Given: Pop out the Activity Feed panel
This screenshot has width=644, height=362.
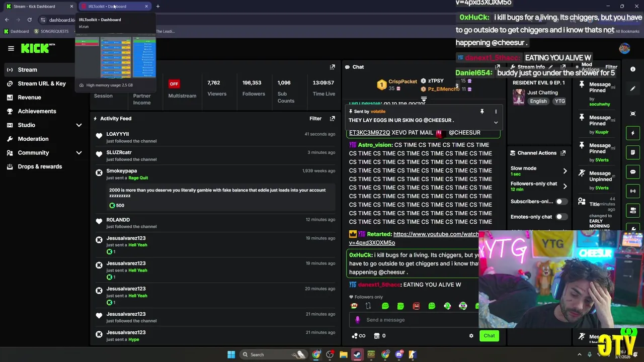Looking at the screenshot, I should pos(332,119).
